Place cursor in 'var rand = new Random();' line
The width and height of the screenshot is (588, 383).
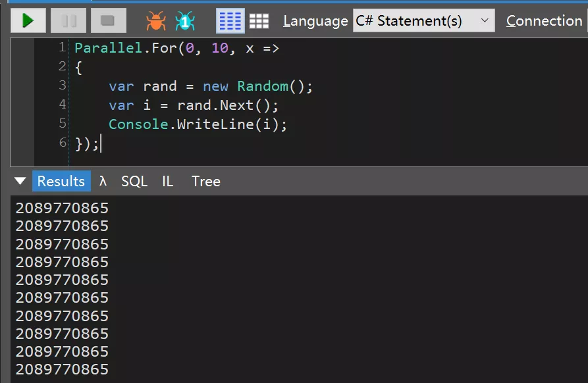tap(211, 86)
